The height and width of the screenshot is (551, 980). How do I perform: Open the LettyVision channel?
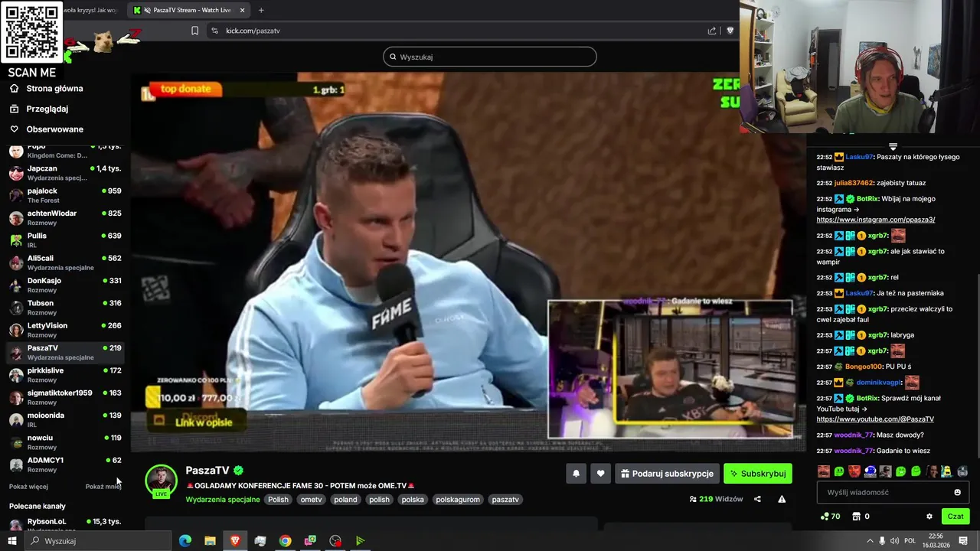tap(64, 330)
